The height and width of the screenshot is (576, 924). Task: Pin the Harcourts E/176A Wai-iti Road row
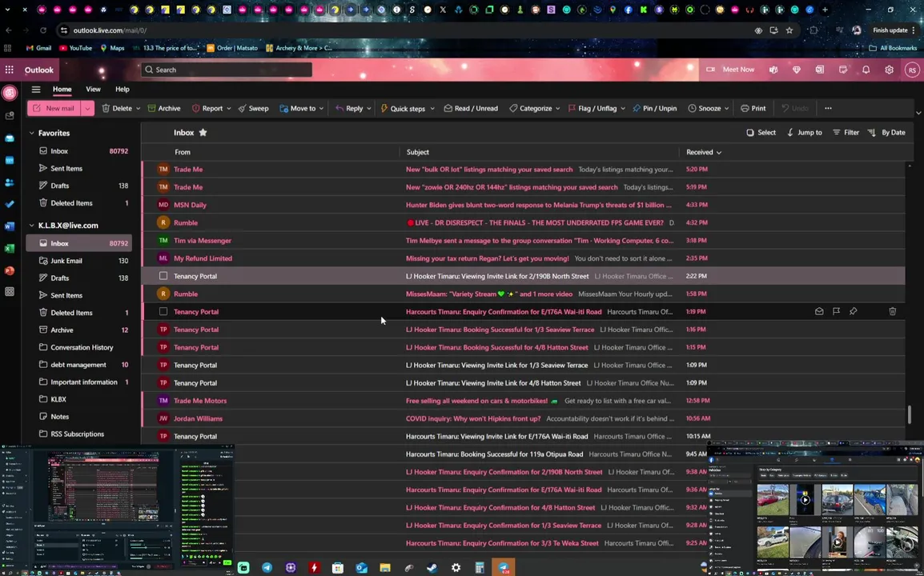pos(854,311)
